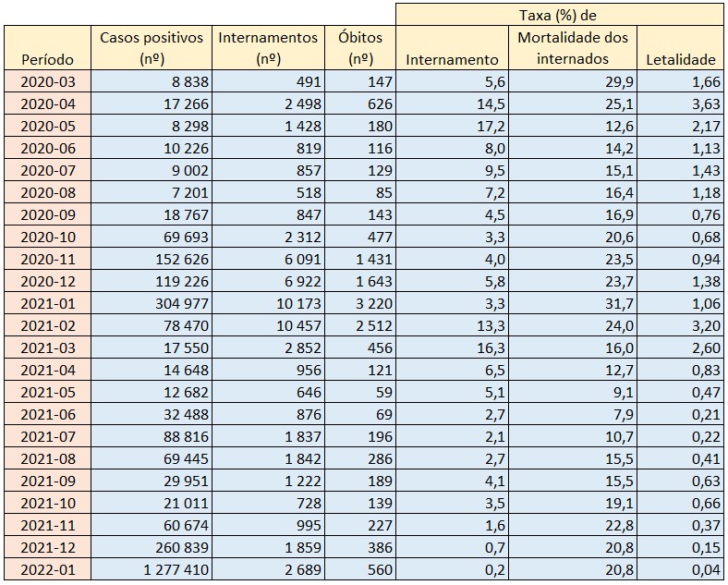Screen dimensions: 728x585
Task: Select the period cell '2020-03'
Action: [x=46, y=82]
